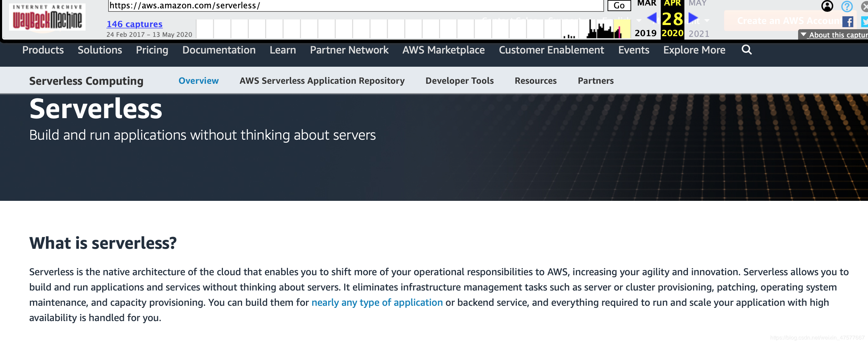Switch to the Resources tab
Viewport: 868px width, 344px height.
click(x=536, y=81)
